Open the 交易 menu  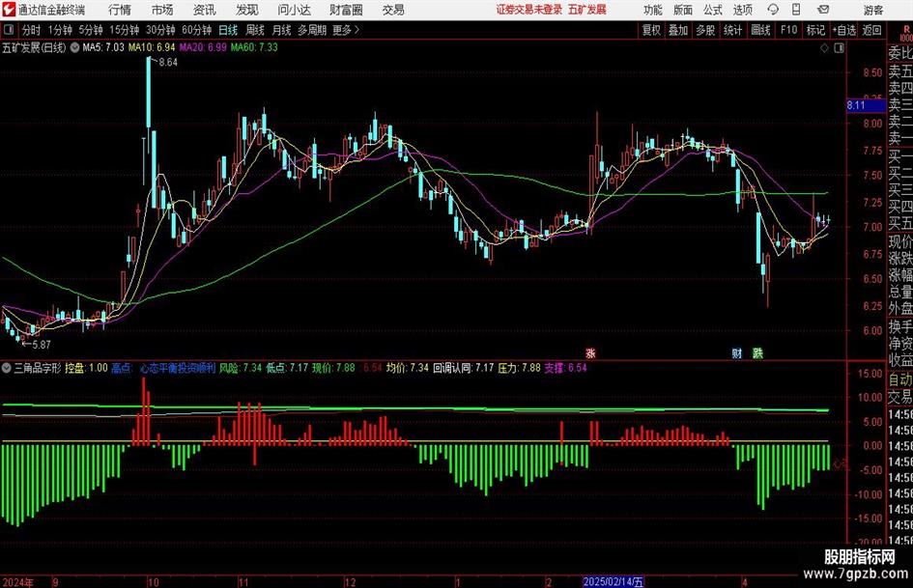coord(393,10)
